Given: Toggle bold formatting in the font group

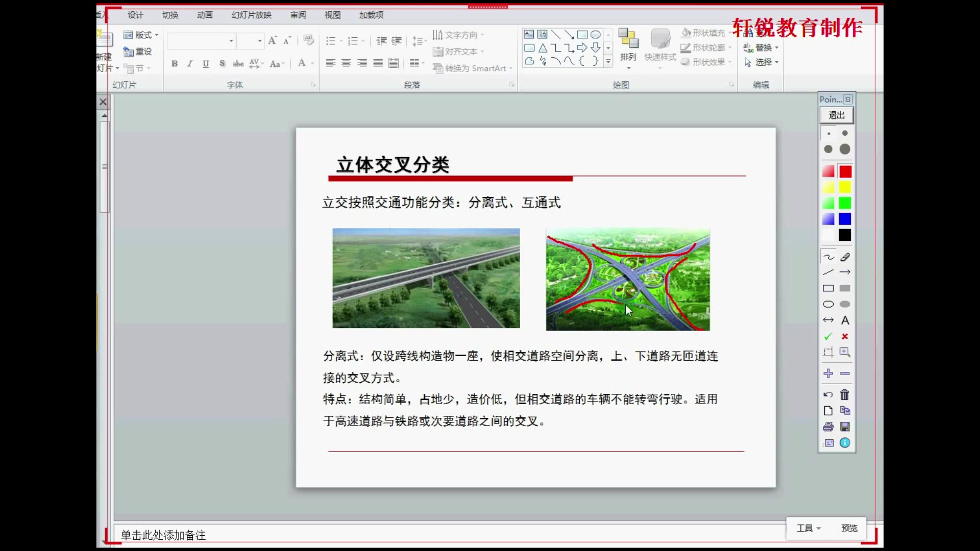Looking at the screenshot, I should (174, 64).
